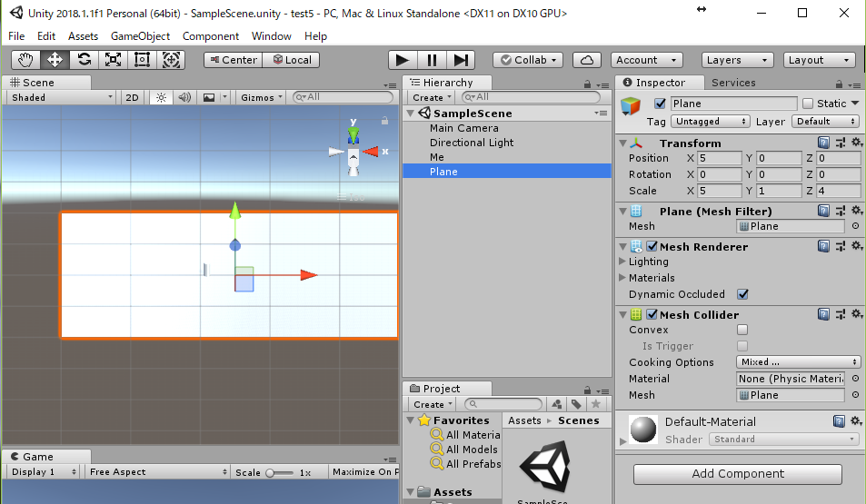Open the Shaded draw mode dropdown
The width and height of the screenshot is (866, 504).
61,98
